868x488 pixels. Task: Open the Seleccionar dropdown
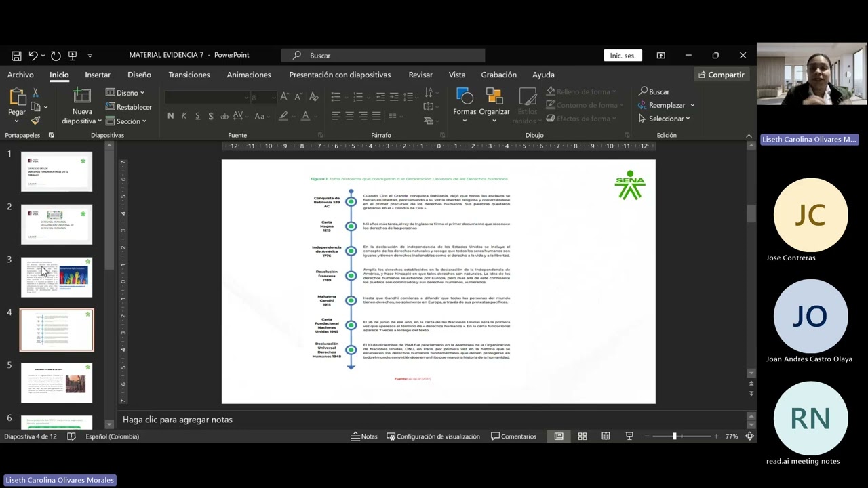coord(665,119)
